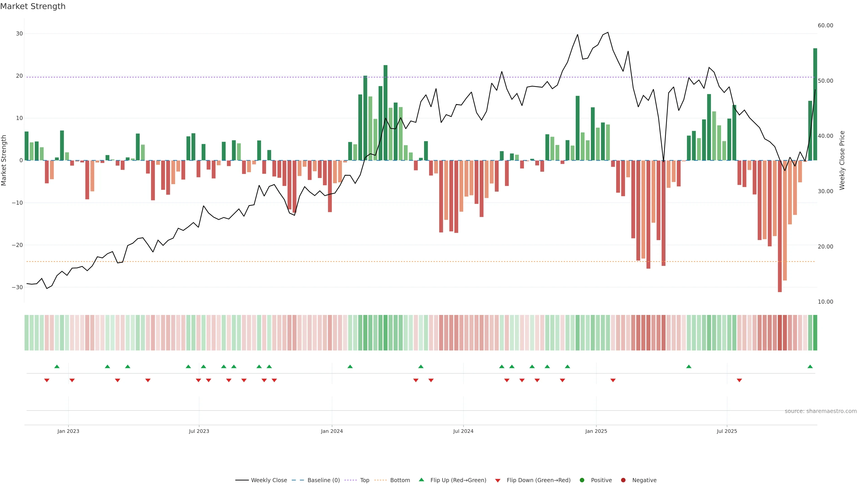Click the Jul 2025 x-axis label
The width and height of the screenshot is (868, 488).
727,431
